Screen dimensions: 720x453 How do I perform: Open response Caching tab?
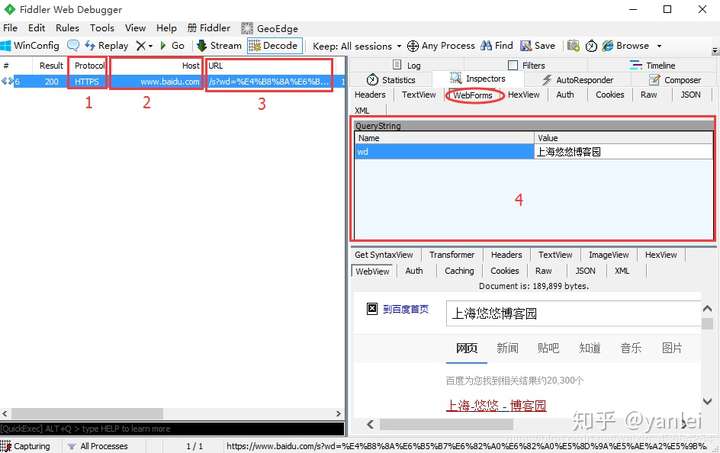(x=459, y=271)
